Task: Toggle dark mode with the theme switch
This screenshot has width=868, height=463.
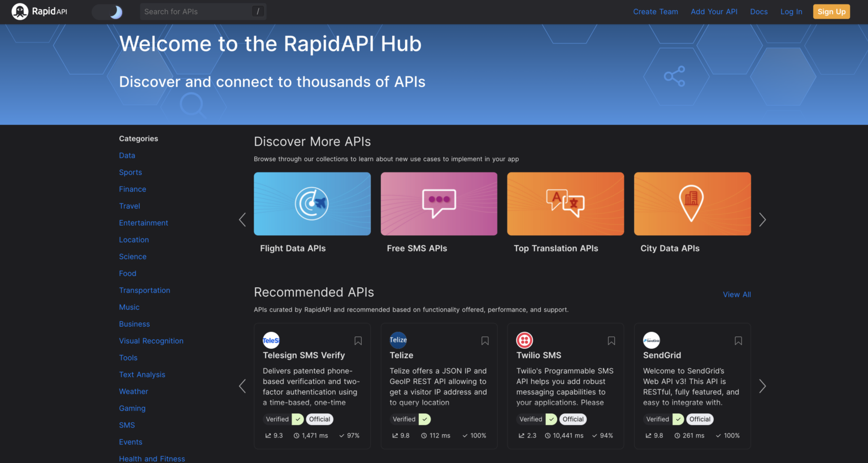Action: pos(107,11)
